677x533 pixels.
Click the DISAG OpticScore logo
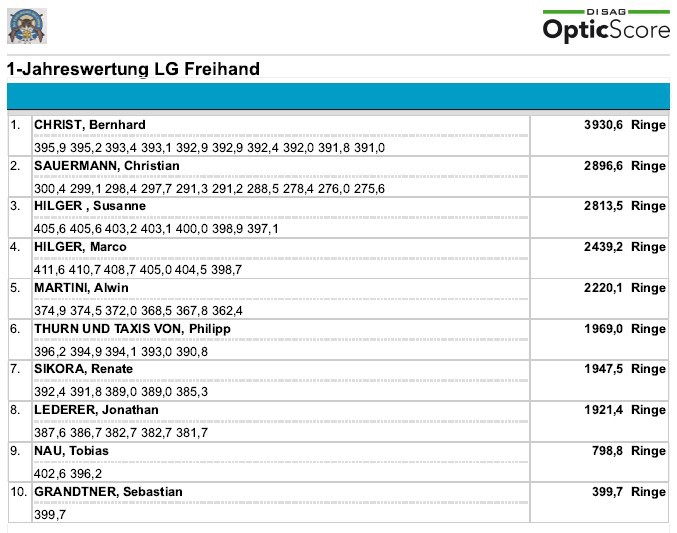point(606,26)
